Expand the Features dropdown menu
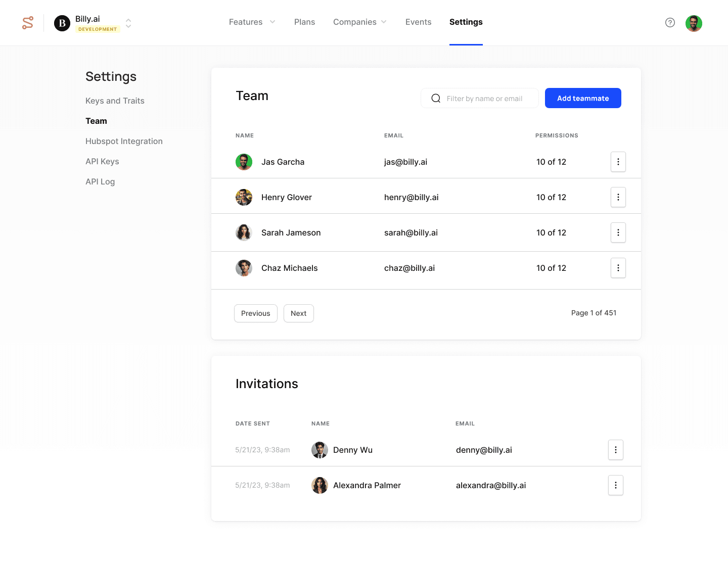728x567 pixels. tap(252, 22)
